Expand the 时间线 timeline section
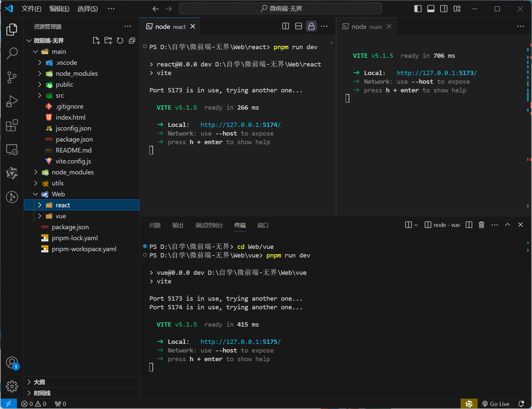Screen dimensions: 532x409 81,393
